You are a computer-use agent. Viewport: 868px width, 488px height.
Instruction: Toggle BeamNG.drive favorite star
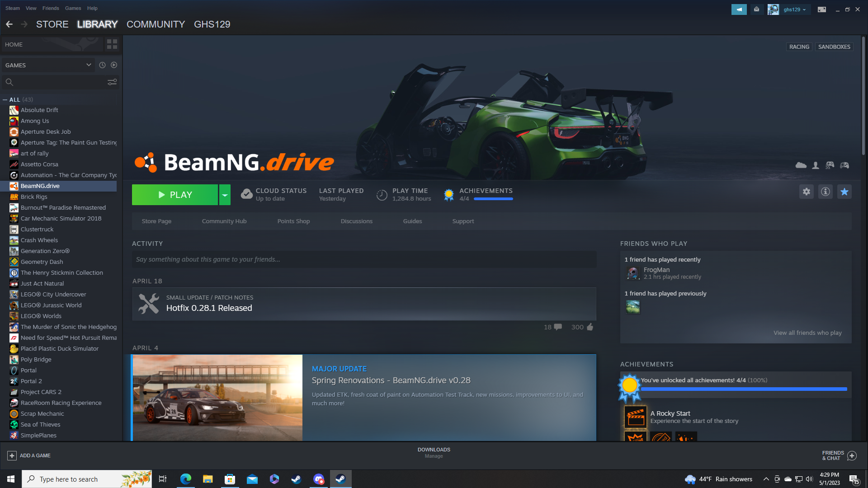(x=844, y=192)
